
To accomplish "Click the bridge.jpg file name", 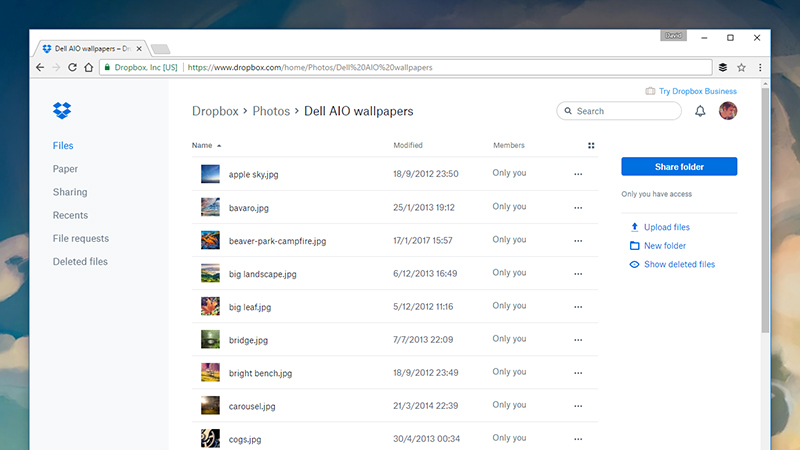I will pyautogui.click(x=248, y=340).
